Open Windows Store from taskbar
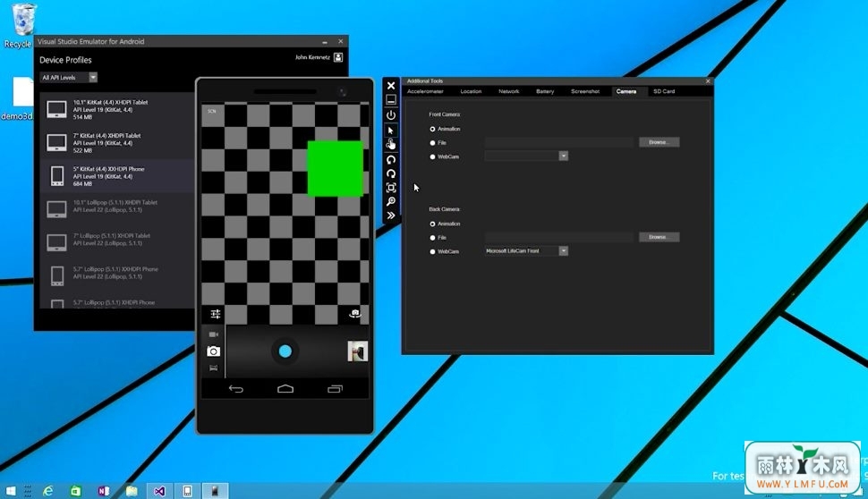Screen dimensions: 868x499 click(76, 491)
